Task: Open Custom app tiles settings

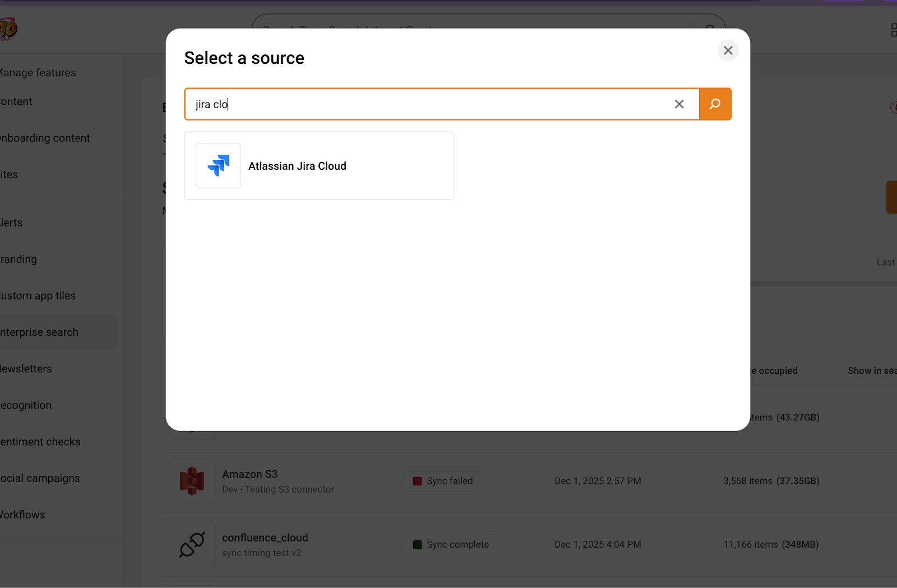Action: [x=38, y=296]
